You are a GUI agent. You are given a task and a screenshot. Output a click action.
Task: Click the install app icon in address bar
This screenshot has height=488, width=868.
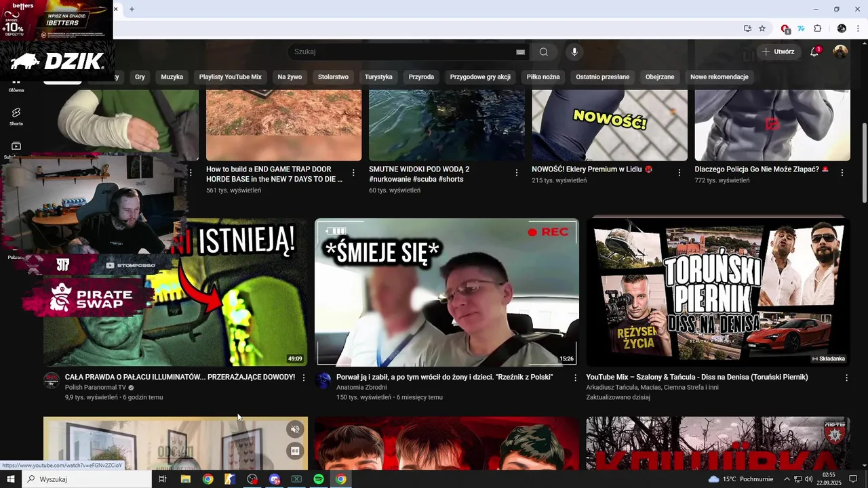tap(747, 28)
